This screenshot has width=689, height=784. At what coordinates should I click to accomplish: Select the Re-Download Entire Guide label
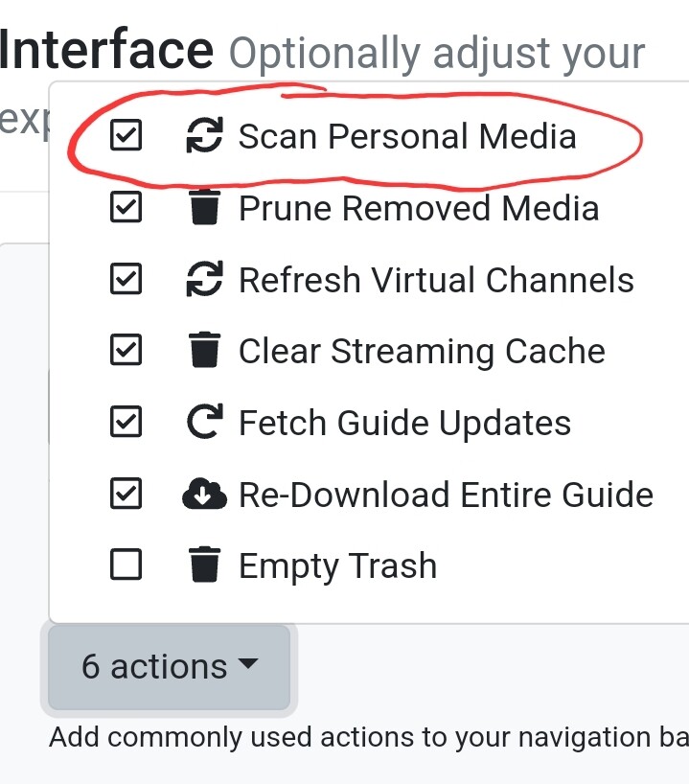[446, 496]
